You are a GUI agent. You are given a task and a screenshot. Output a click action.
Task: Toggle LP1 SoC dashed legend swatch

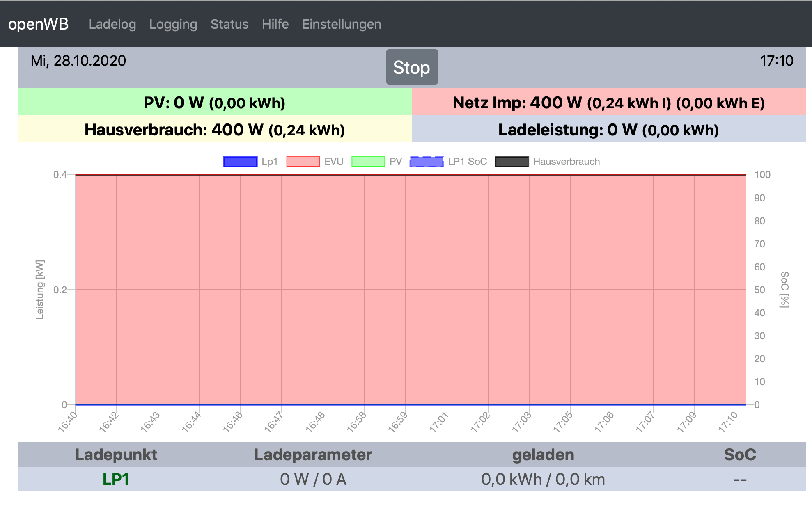427,162
